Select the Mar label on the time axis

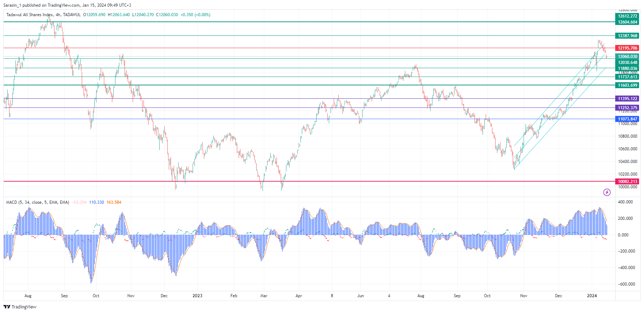tap(264, 296)
